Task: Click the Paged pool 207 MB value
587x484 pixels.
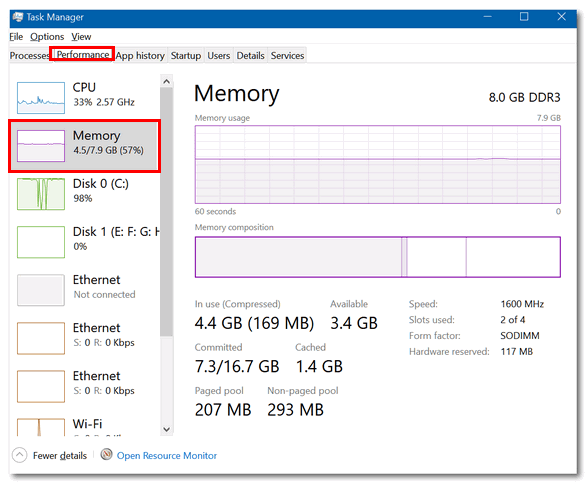Action: pyautogui.click(x=223, y=410)
